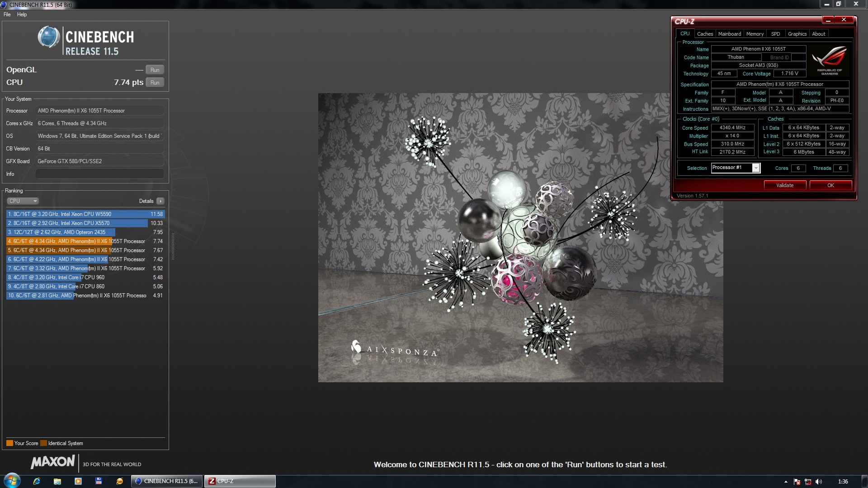
Task: Open the Processor #1 selection dropdown
Action: [x=736, y=168]
